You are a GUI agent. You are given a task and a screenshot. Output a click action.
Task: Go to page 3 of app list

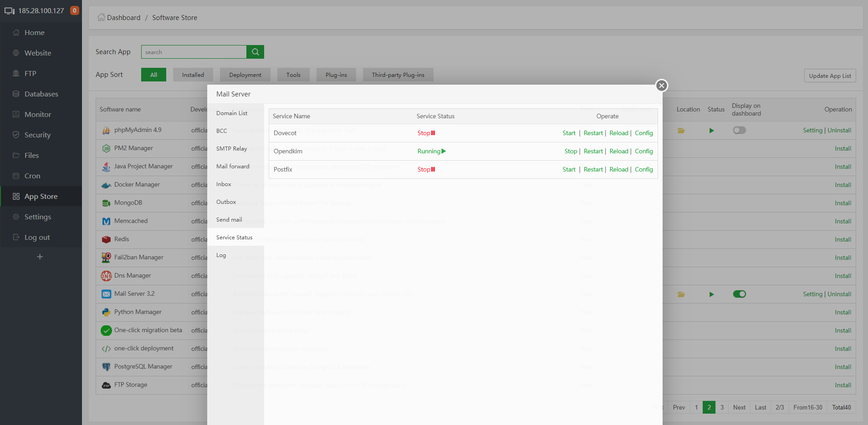pos(722,408)
